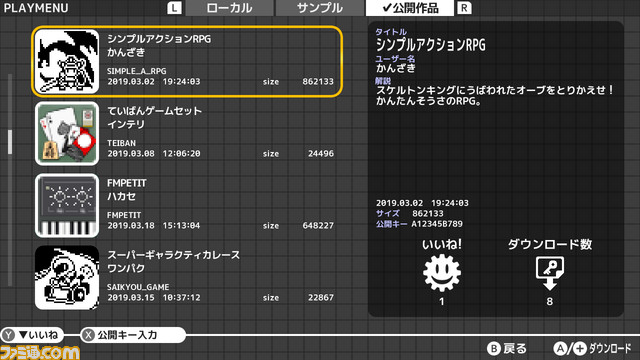Viewport: 640px width, 360px height.
Task: Click file name SAIKYOU_GAME
Action: 138,287
